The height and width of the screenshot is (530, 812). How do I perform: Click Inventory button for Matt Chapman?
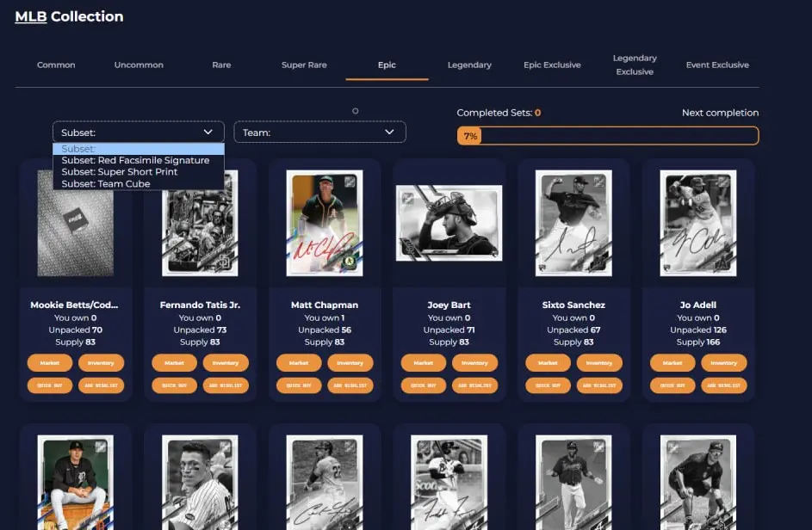[350, 363]
